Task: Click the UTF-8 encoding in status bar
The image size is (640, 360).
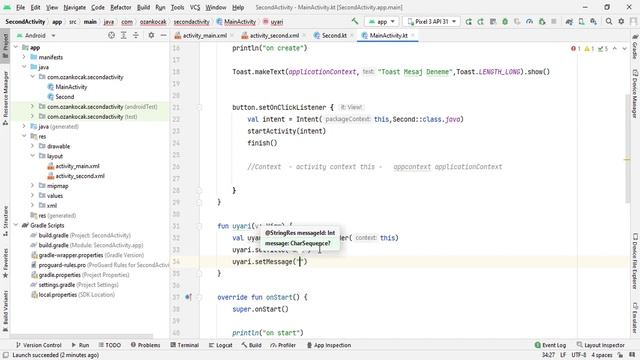Action: click(x=579, y=355)
